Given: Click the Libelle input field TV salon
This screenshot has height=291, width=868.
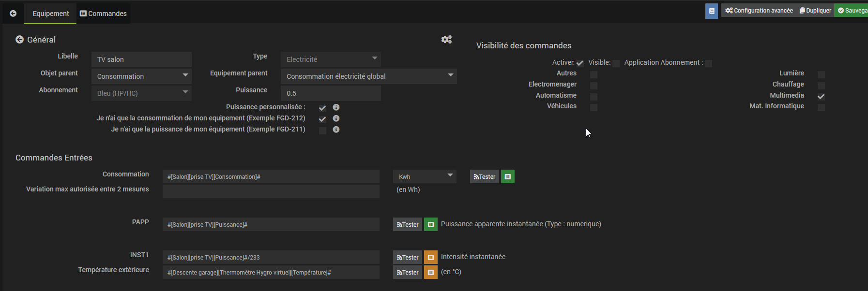Looking at the screenshot, I should tap(141, 59).
